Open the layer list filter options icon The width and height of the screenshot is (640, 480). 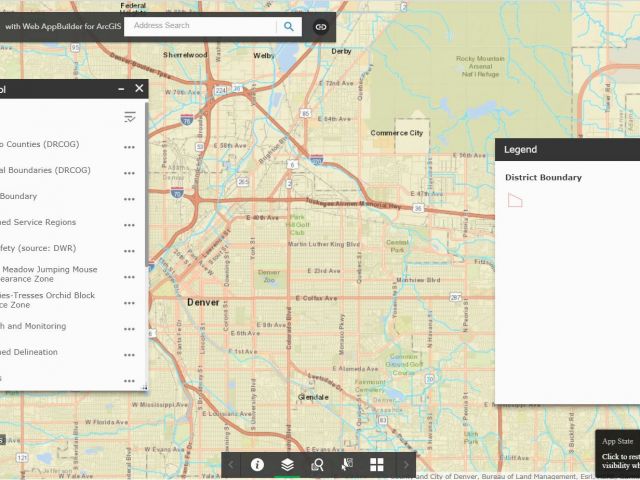[x=130, y=117]
